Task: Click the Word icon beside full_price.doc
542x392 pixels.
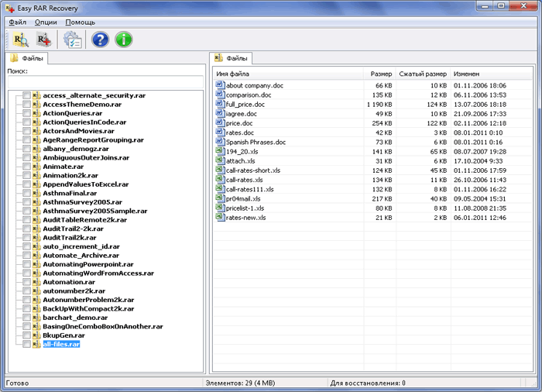Action: click(220, 104)
